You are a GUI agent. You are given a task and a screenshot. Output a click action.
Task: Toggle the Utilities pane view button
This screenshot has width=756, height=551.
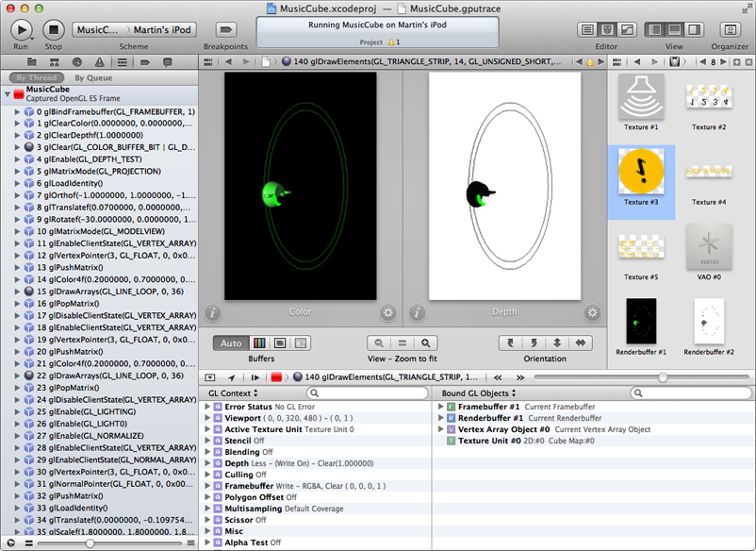(x=695, y=30)
